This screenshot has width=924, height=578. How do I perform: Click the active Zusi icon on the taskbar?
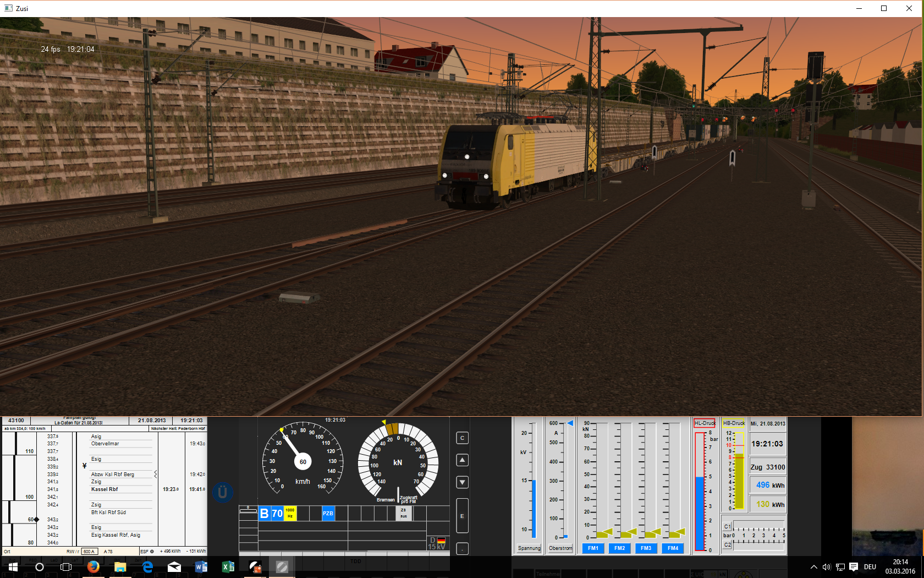(282, 567)
